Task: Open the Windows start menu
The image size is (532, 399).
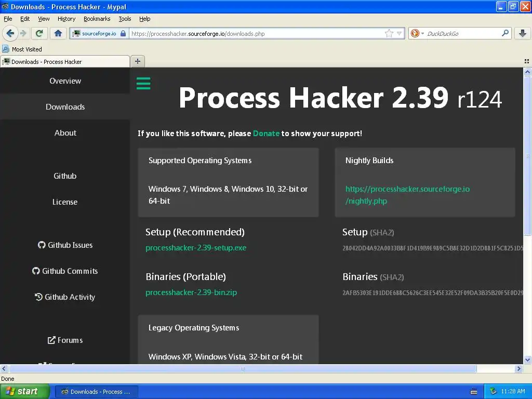Action: [24, 391]
